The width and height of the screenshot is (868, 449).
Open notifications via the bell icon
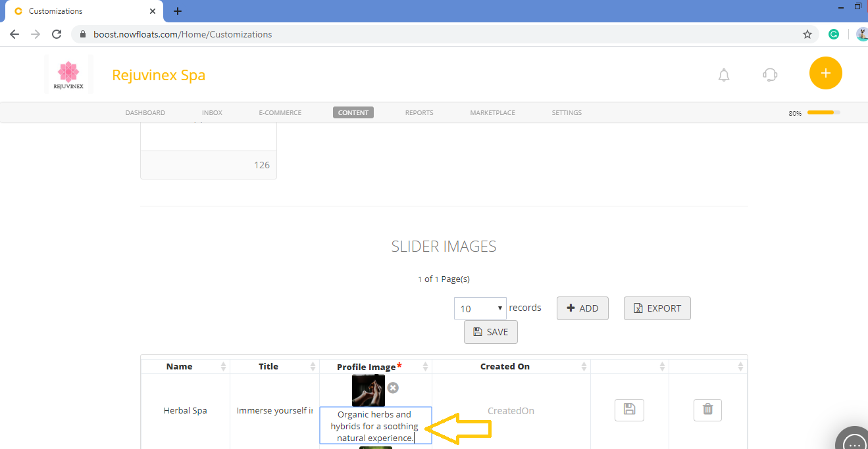click(724, 74)
